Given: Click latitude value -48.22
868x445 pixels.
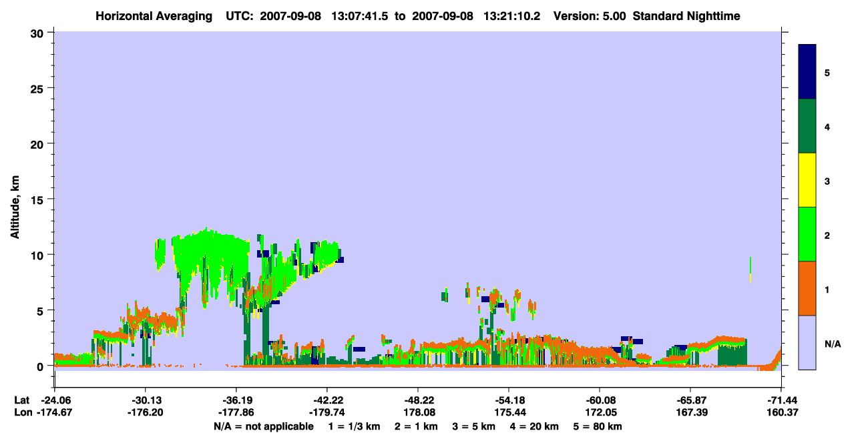Looking at the screenshot, I should click(x=417, y=400).
